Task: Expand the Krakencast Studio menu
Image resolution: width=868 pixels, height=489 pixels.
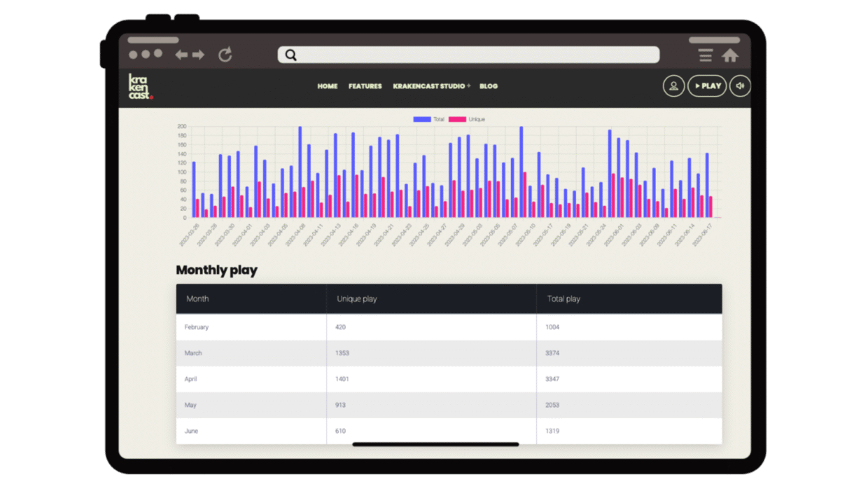Action: 431,86
